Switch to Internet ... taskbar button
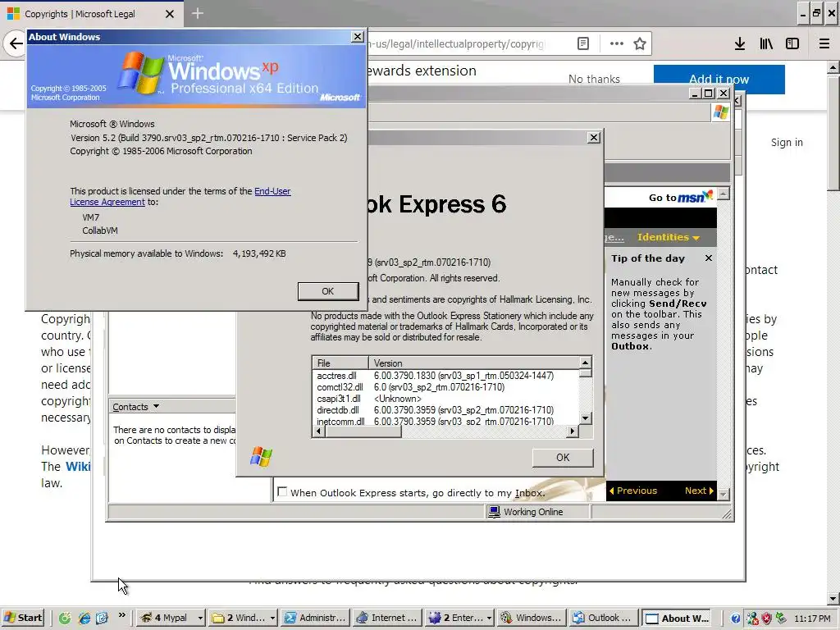Image resolution: width=840 pixels, height=630 pixels. (x=388, y=618)
